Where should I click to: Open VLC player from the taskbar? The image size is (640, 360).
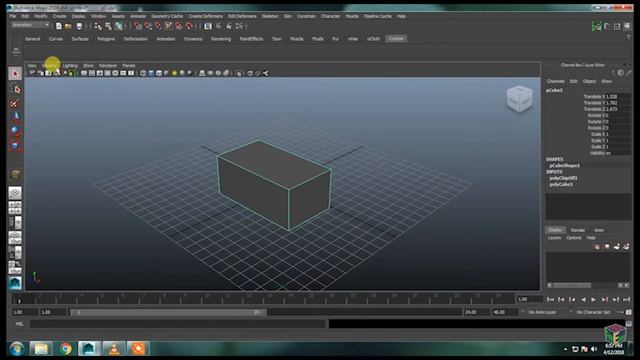(x=113, y=349)
